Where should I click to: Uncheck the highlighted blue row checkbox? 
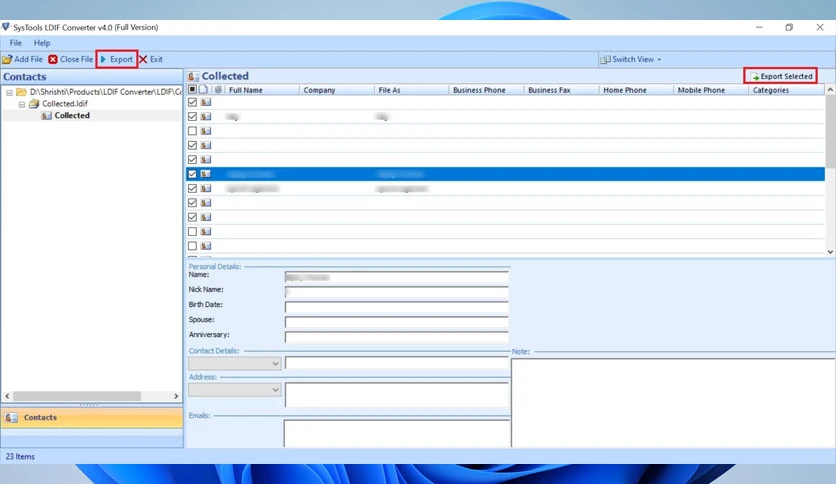pyautogui.click(x=192, y=174)
